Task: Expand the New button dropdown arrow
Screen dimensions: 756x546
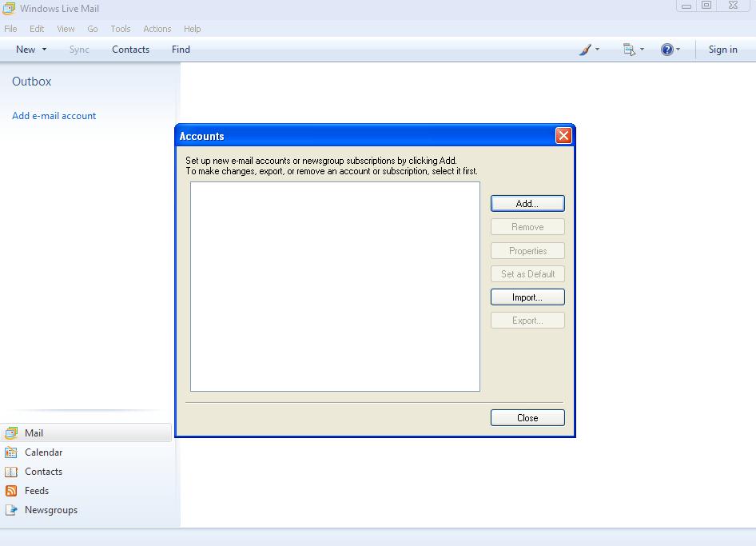Action: [45, 50]
